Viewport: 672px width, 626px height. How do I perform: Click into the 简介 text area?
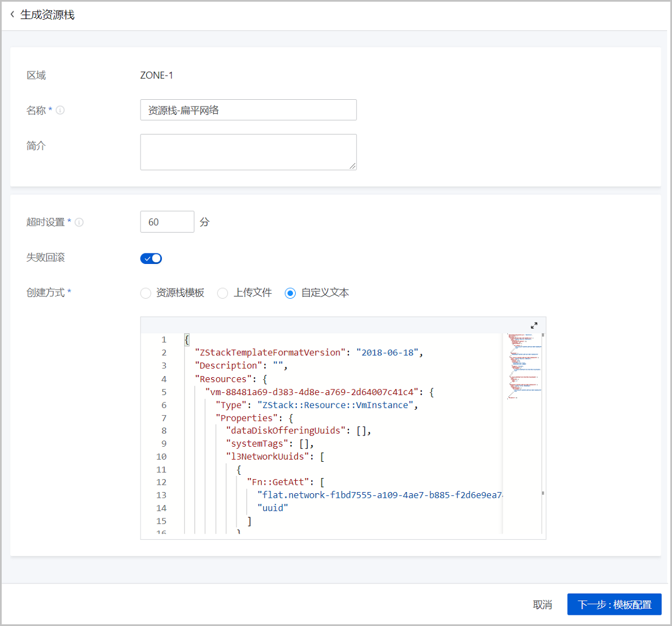(248, 152)
